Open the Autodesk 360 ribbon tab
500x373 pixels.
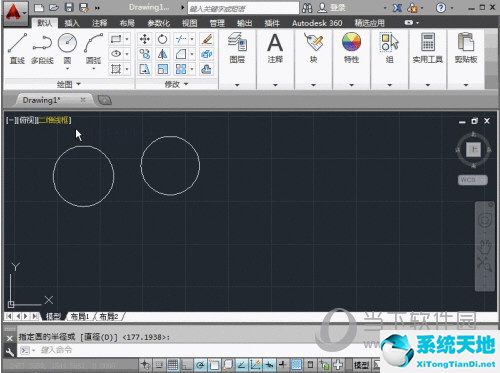317,23
